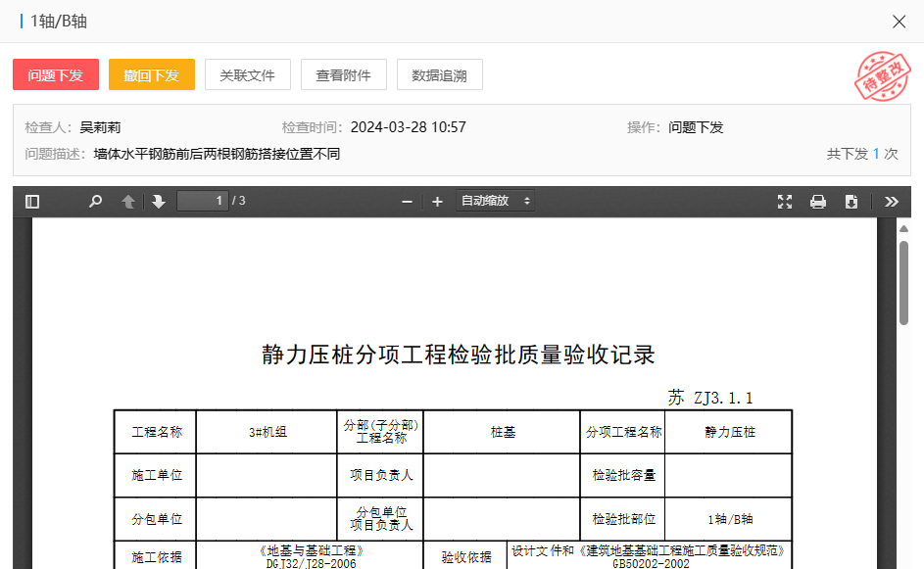The width and height of the screenshot is (924, 569).
Task: Toggle the PDF sidebar panel
Action: point(32,202)
